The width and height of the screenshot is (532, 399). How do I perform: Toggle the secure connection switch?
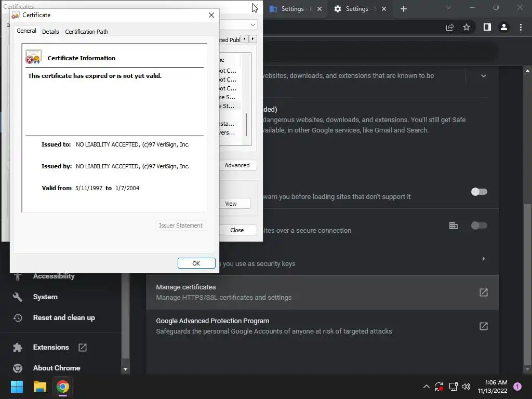[479, 225]
